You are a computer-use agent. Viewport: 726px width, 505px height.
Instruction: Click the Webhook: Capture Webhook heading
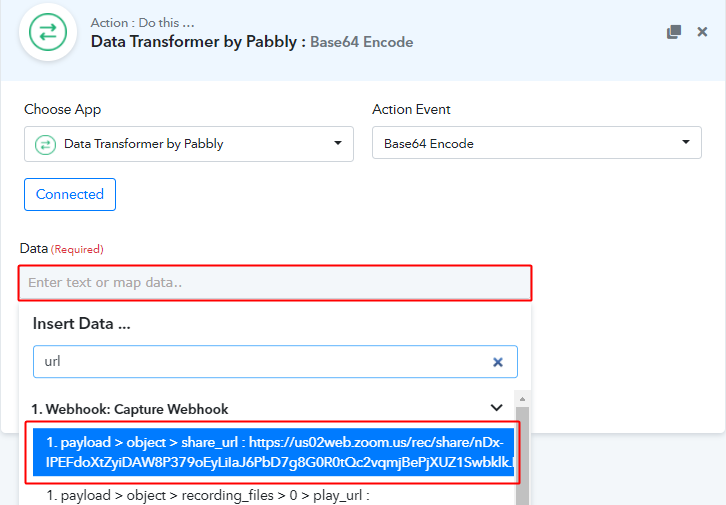[x=130, y=409]
